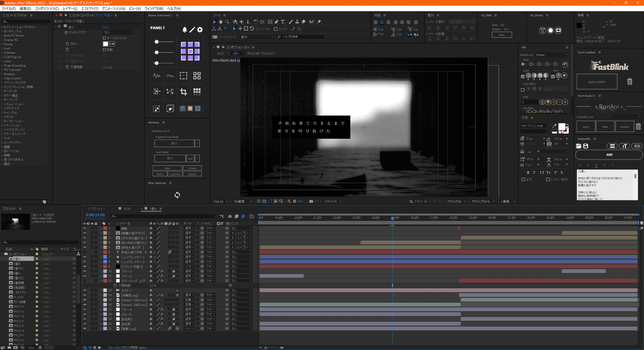Click the Bake button in GG_BMB panel
This screenshot has width=644, height=350.
[x=502, y=35]
